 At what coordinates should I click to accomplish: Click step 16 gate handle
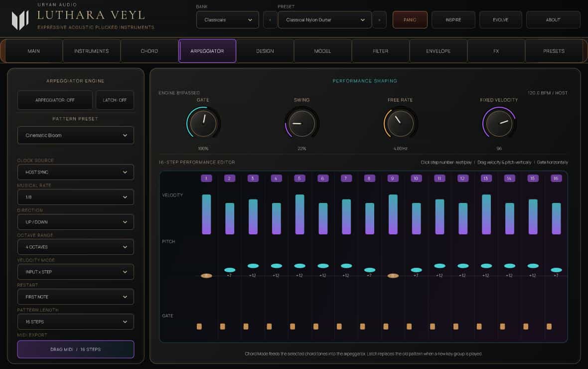coord(549,327)
